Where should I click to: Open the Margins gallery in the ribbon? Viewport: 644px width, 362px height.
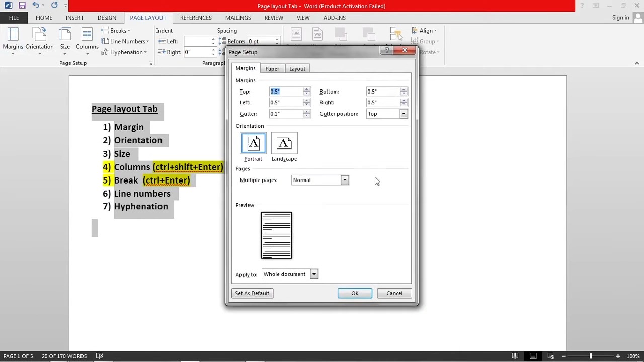click(x=13, y=41)
